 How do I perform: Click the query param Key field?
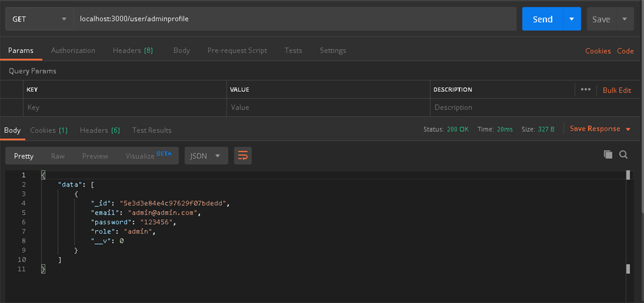coord(125,107)
